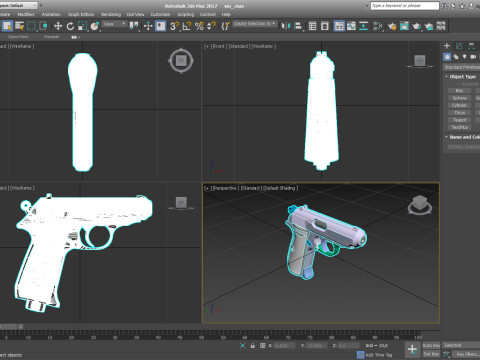Click Render Production teapot

417,26
